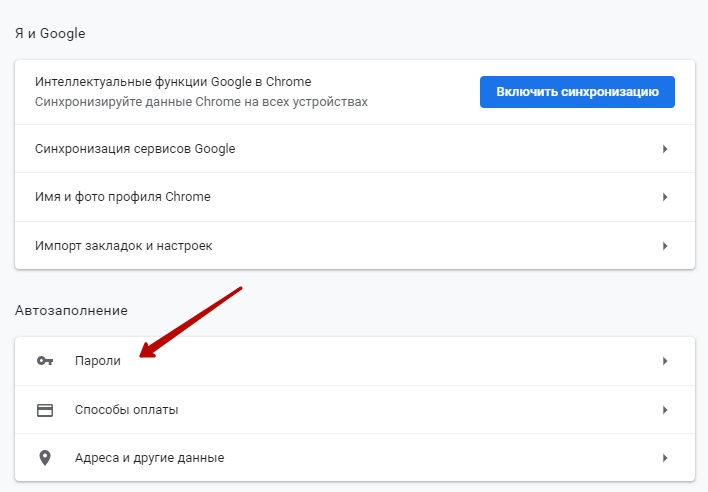Click the arrow for Адреса и другие данные

click(x=665, y=458)
